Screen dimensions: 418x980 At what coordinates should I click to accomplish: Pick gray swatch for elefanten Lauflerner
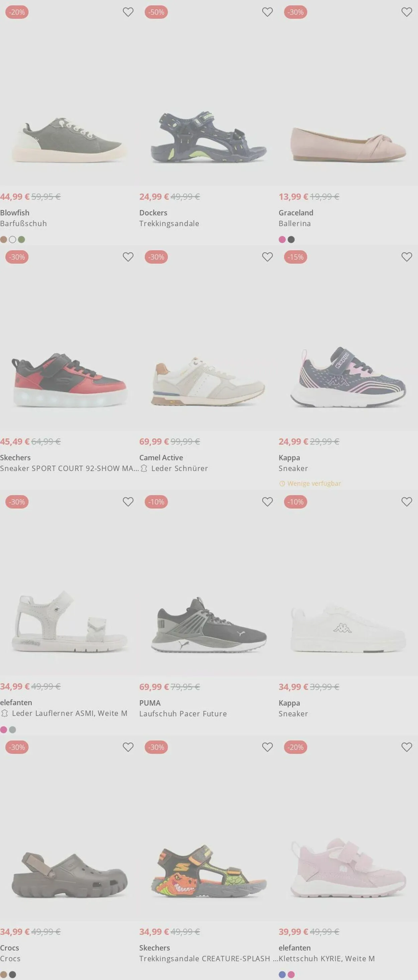(x=13, y=730)
